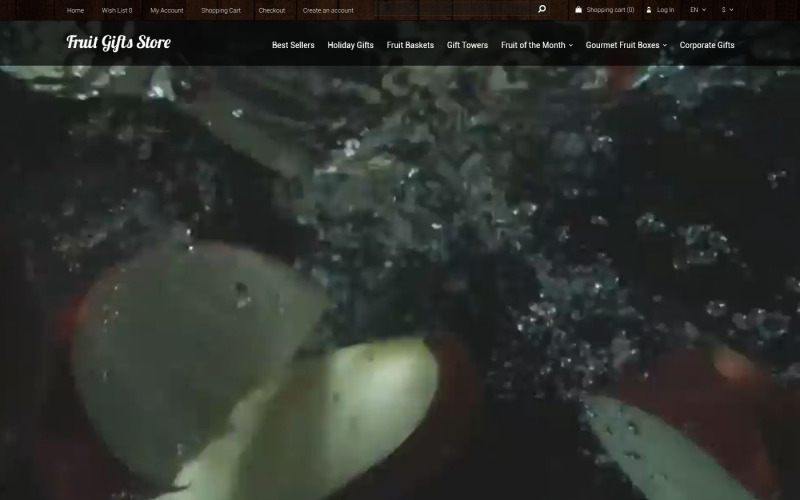
Task: Open Wish List link
Action: pyautogui.click(x=117, y=10)
